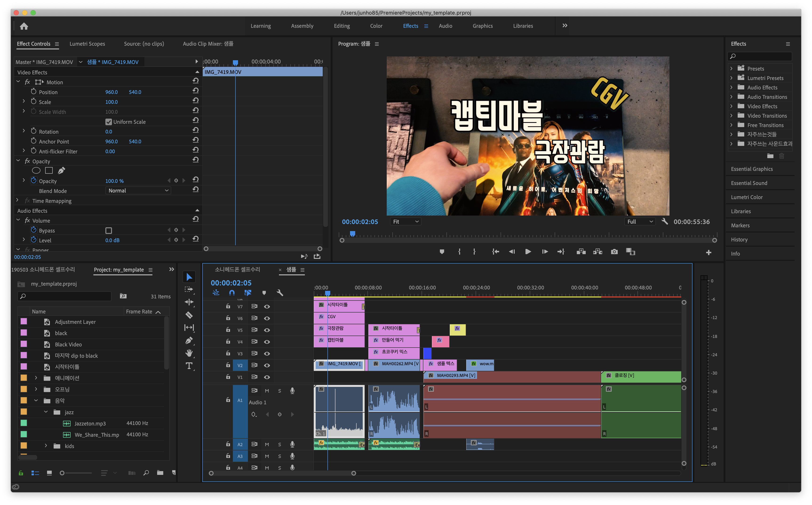Open the Fit zoom level dropdown
This screenshot has height=505, width=812.
(x=405, y=222)
